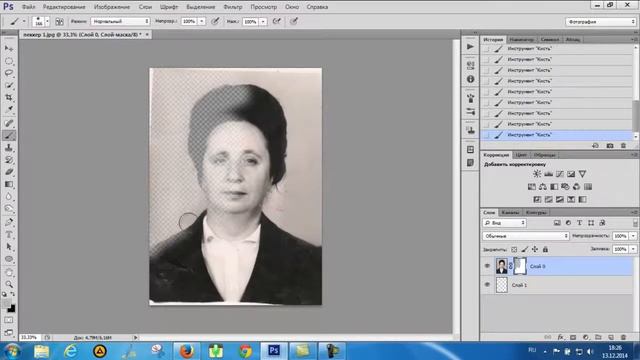Select the Lasso tool

[x=9, y=73]
